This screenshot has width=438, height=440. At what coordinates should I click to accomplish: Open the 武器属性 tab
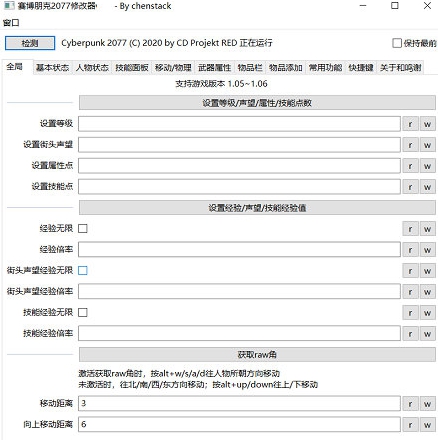[215, 68]
